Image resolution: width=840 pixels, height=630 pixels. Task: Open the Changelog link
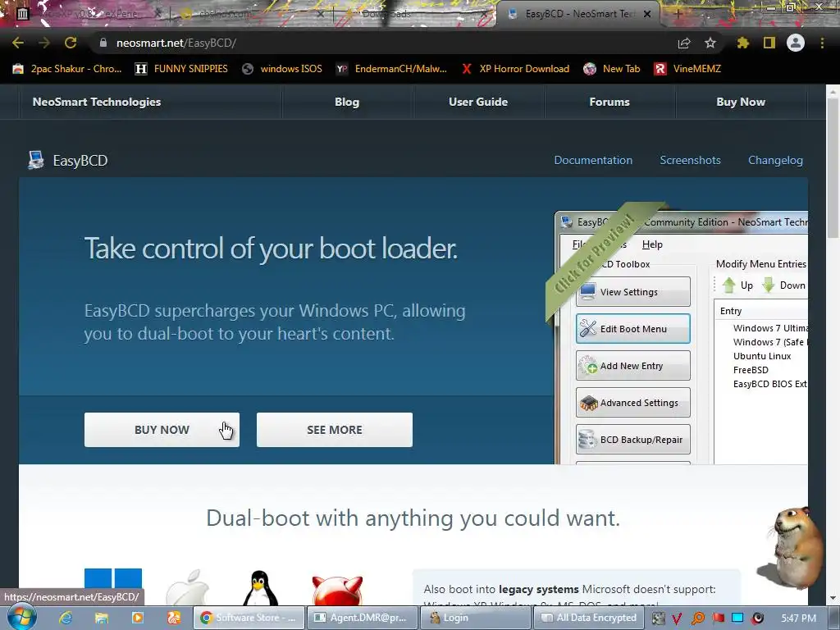[775, 160]
